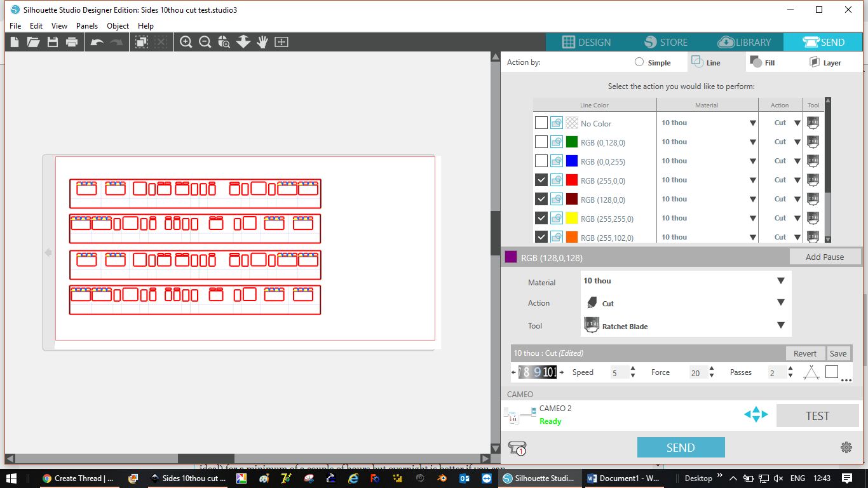Click the Save file icon in toolbar
This screenshot has height=488, width=868.
point(53,42)
